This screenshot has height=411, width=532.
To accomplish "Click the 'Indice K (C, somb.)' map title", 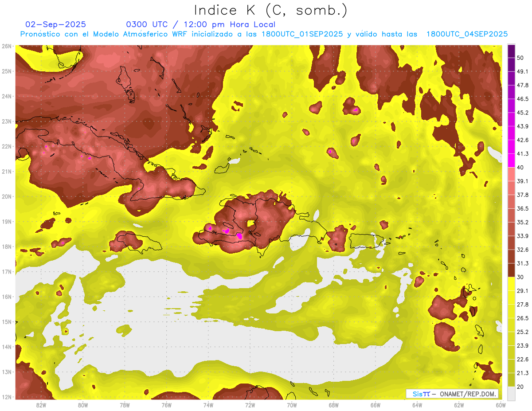I will (270, 10).
